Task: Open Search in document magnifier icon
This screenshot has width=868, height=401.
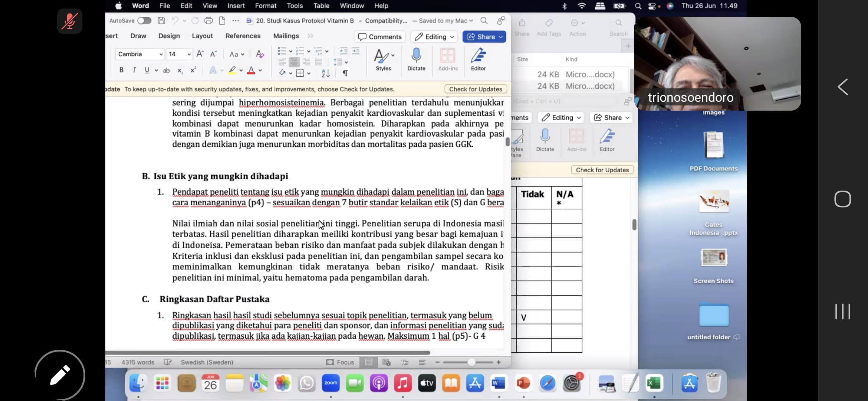Action: pos(484,20)
